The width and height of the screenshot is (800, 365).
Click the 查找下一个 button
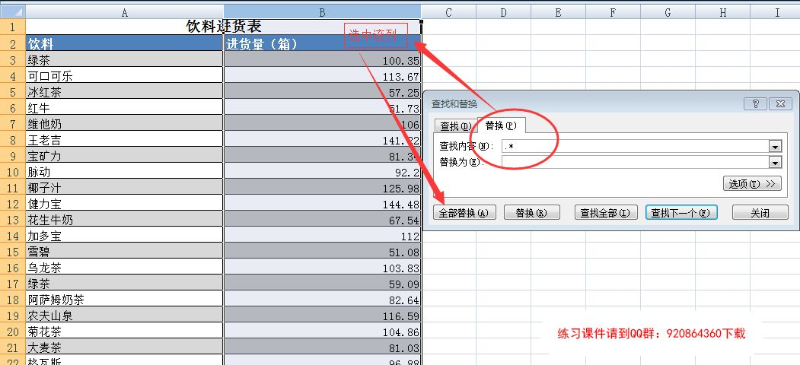point(681,212)
